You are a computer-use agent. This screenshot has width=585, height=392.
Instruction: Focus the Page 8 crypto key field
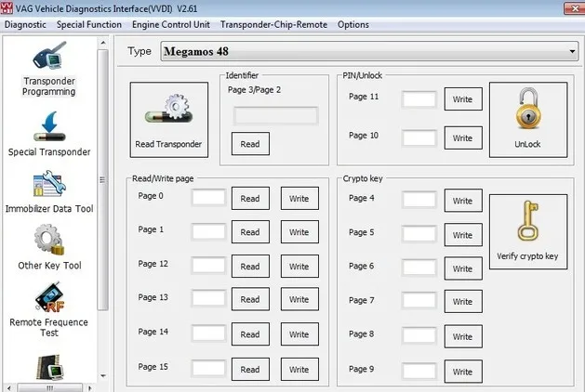(419, 335)
